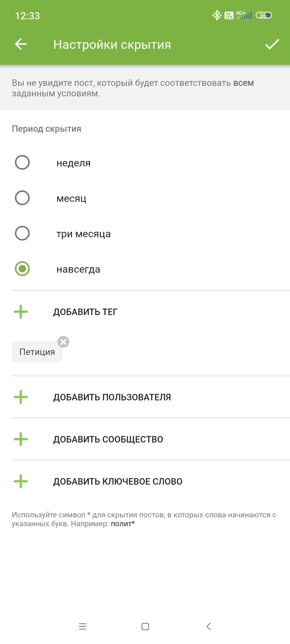Remove the Петиция tag with X
Screen dimensions: 290x644
(x=63, y=342)
